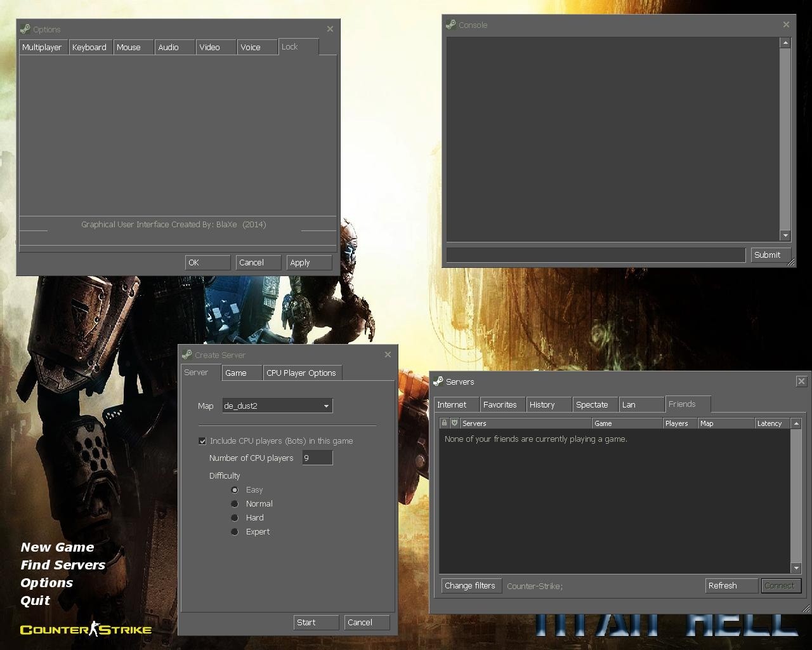Select Normal difficulty
This screenshot has width=812, height=650.
click(x=235, y=503)
